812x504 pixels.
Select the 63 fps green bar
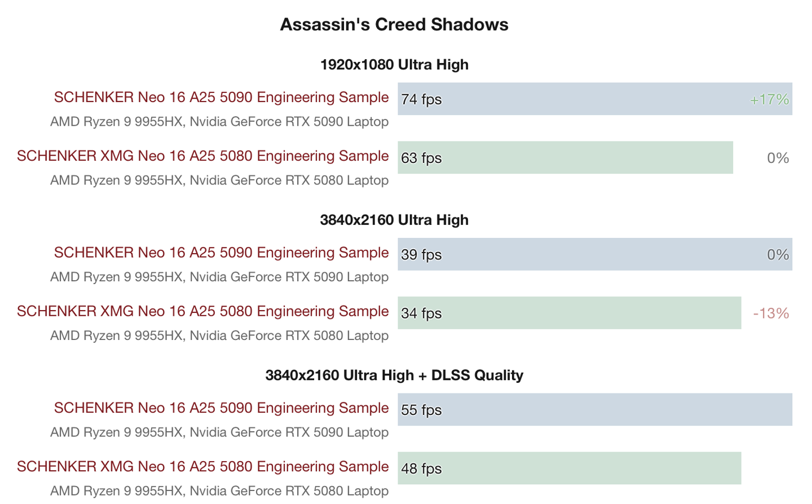(564, 158)
